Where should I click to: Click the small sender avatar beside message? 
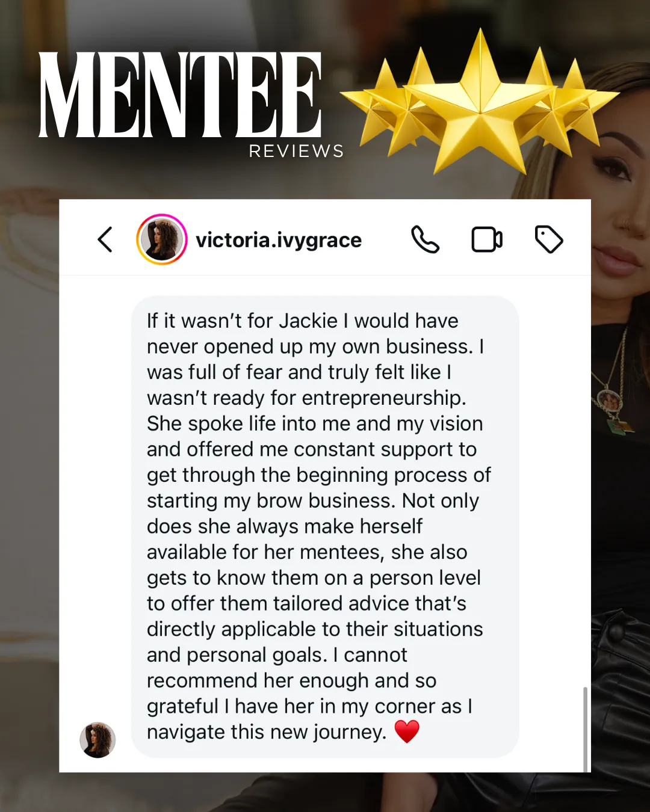click(x=97, y=740)
